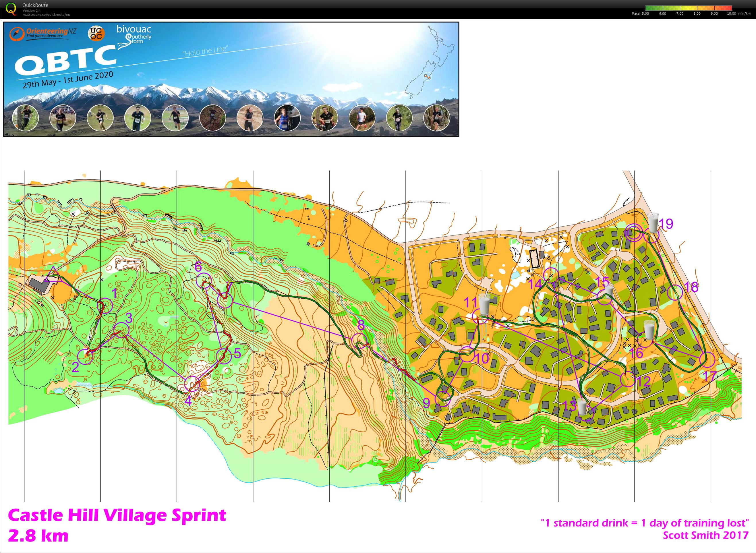
Task: Click the milk glass at control 11
Action: tap(484, 304)
